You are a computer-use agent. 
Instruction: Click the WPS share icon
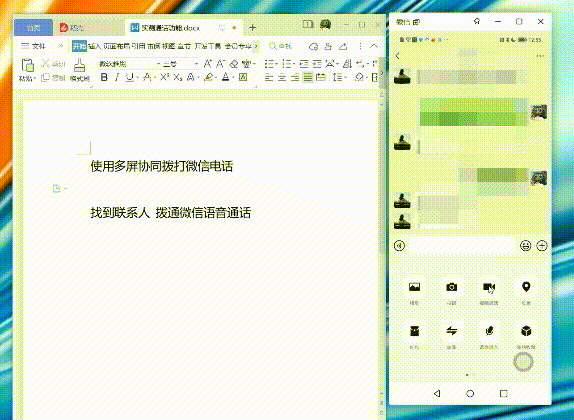343,46
